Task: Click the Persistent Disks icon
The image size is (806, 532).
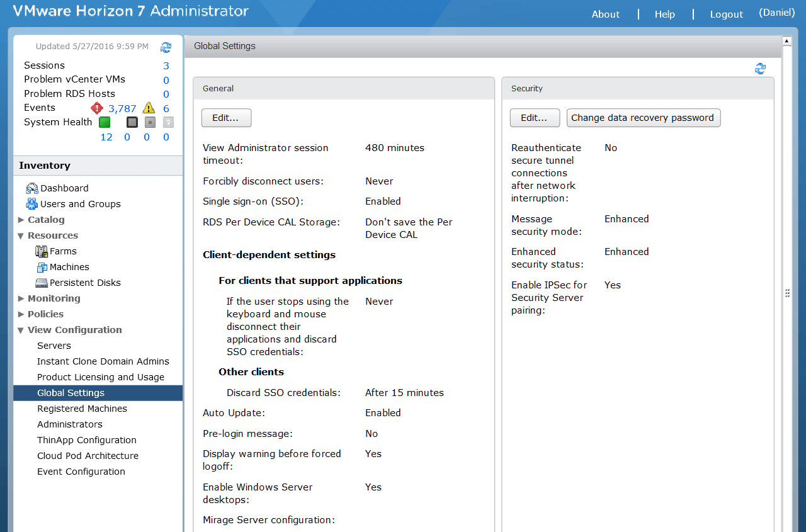Action: [x=42, y=283]
